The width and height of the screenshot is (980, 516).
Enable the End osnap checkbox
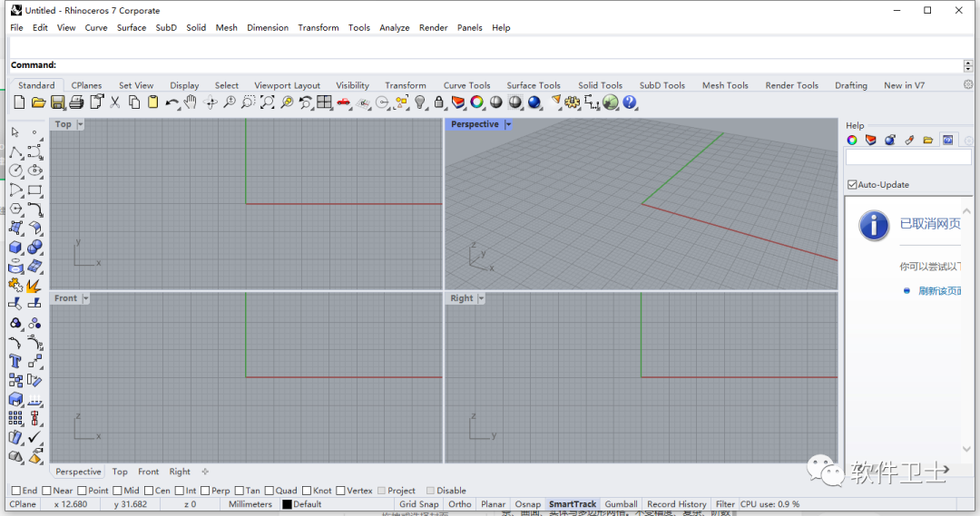tap(16, 491)
